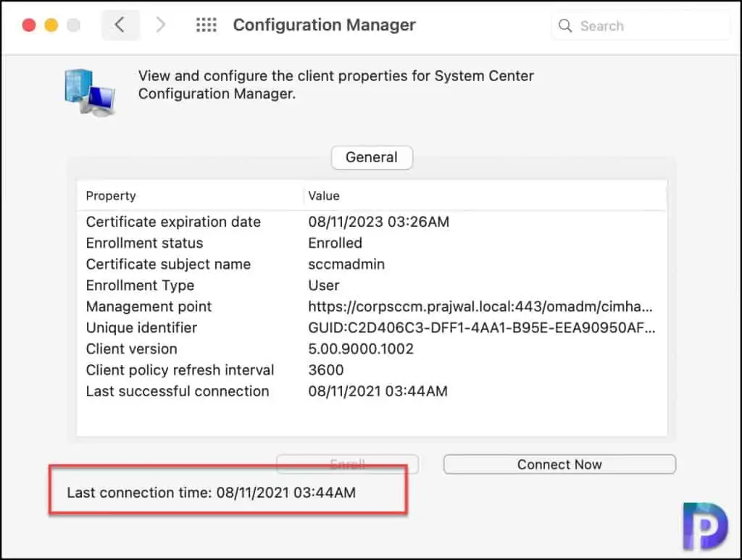
Task: Go forward with the right chevron
Action: coord(161,25)
